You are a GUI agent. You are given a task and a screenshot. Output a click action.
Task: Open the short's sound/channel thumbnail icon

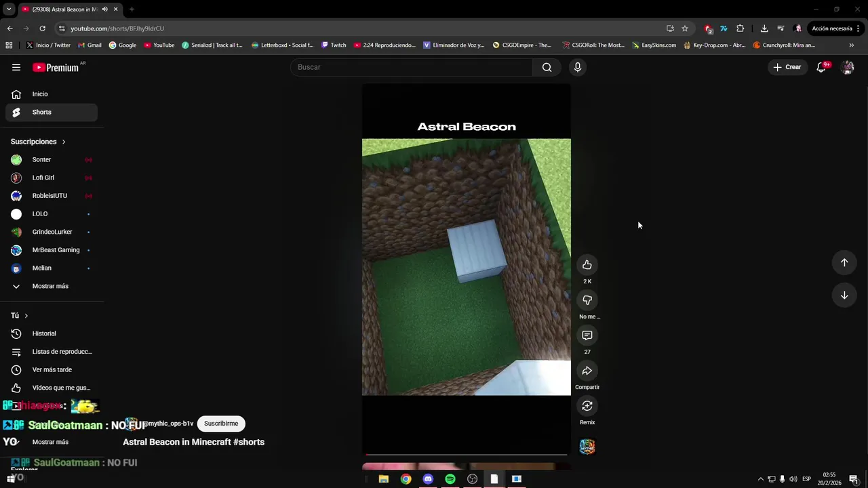[587, 447]
